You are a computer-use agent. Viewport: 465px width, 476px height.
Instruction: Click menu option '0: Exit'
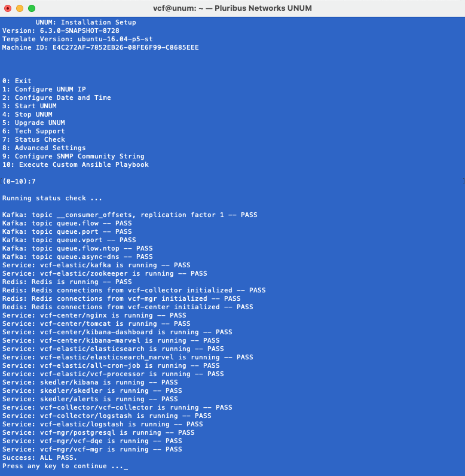(17, 81)
